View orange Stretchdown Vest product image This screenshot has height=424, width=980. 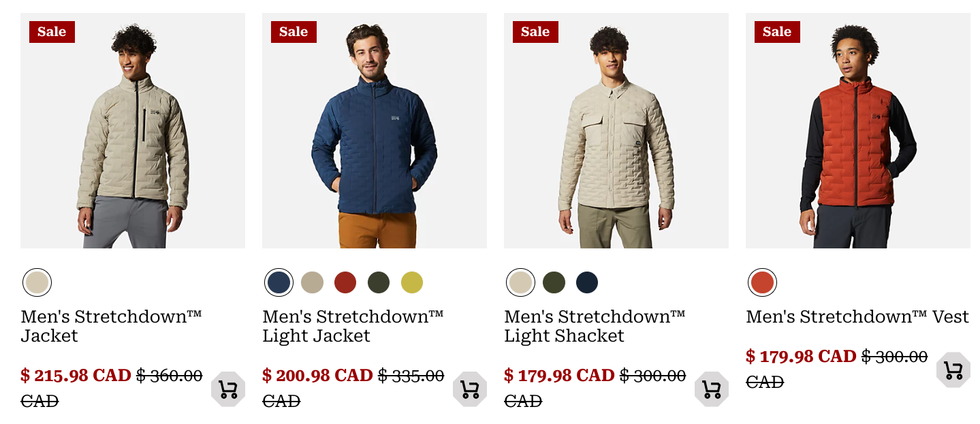click(x=858, y=131)
